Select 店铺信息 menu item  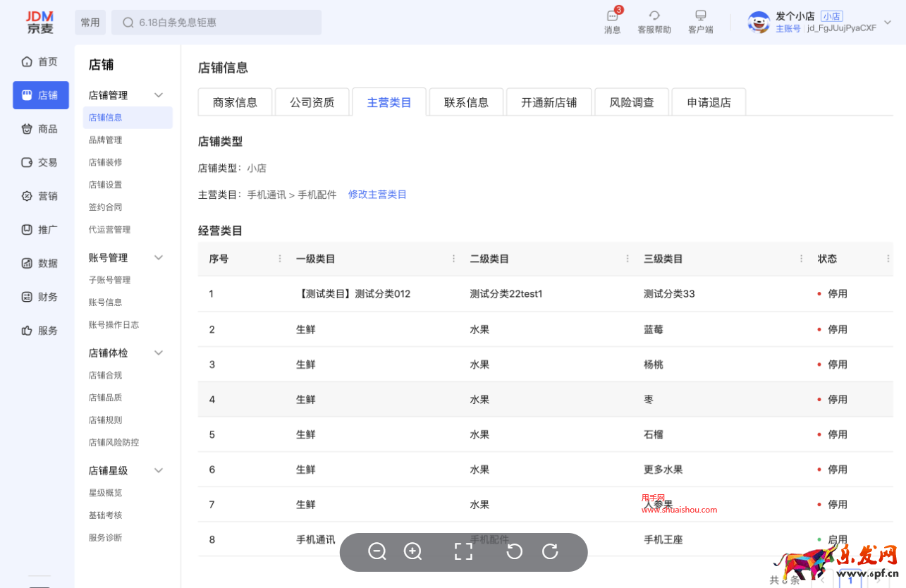coord(128,118)
